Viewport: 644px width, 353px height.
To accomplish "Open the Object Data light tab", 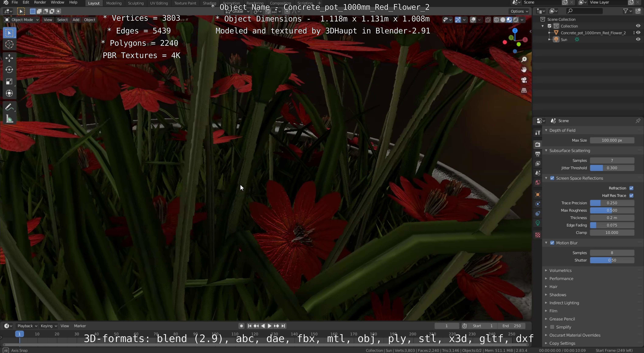I will (538, 223).
